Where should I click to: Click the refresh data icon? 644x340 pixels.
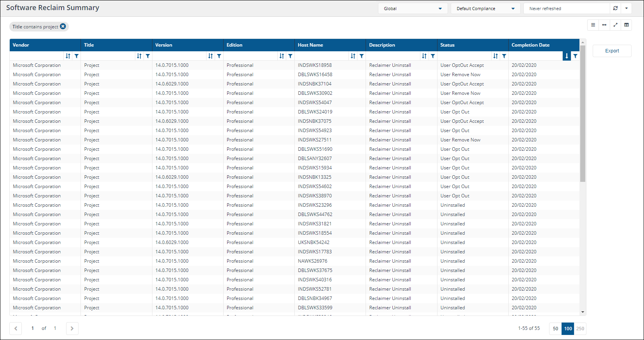pos(615,8)
